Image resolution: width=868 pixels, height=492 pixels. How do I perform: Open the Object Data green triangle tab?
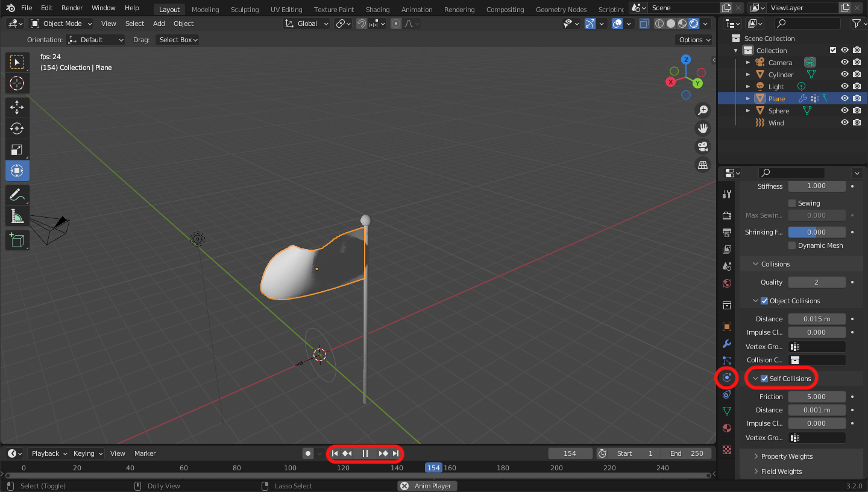[727, 411]
